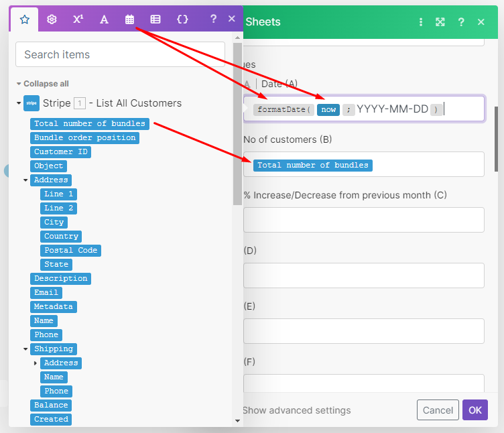504x433 pixels.
Task: Switch to the general functions gear tab
Action: pos(52,19)
